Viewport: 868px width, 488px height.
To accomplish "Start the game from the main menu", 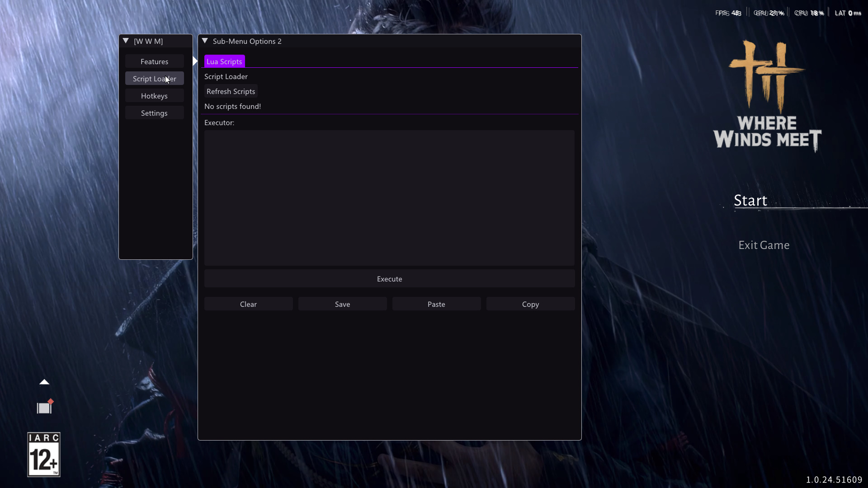I will point(750,200).
